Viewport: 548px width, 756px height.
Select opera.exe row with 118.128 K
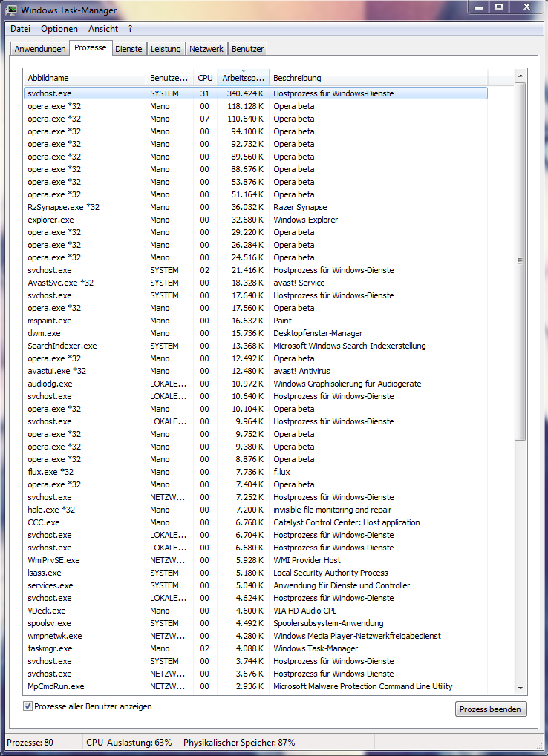(255, 106)
